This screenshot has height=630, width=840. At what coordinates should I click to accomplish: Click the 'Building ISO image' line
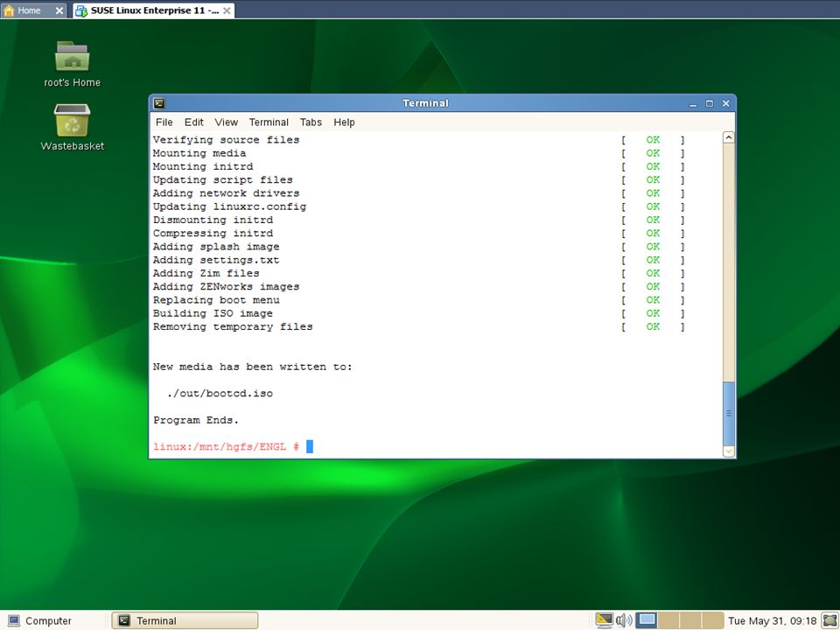click(213, 313)
